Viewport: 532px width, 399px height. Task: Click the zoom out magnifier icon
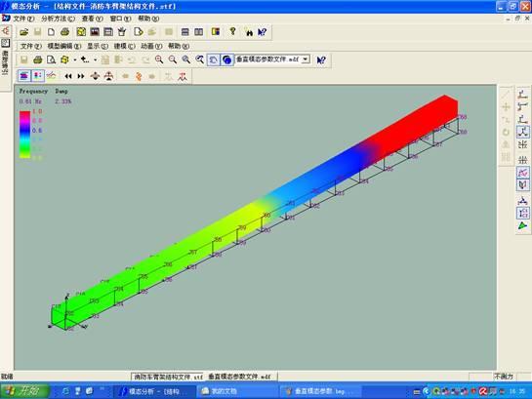click(x=173, y=60)
